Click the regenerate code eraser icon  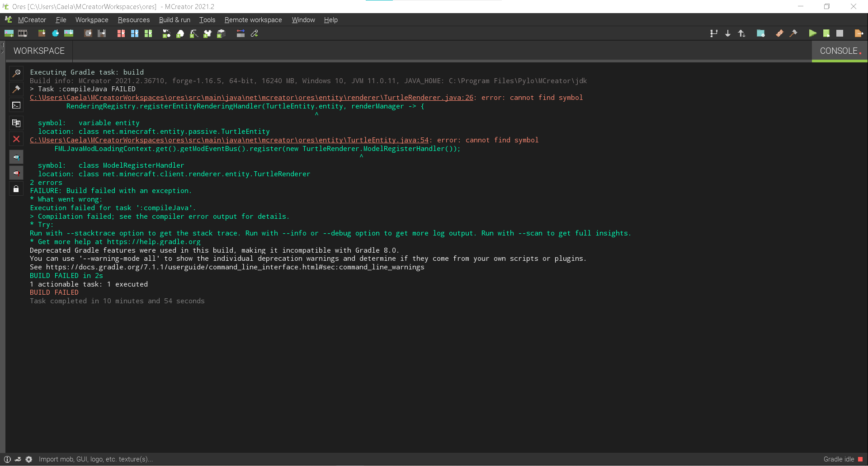tap(780, 33)
